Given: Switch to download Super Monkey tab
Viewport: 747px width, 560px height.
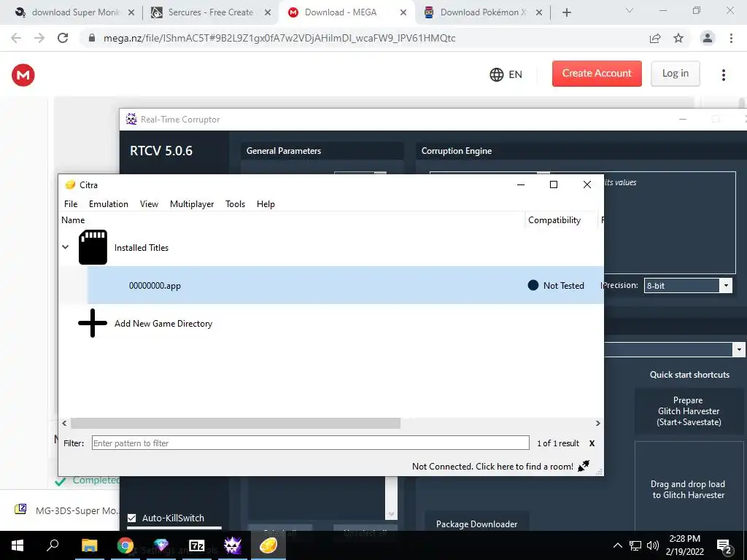Looking at the screenshot, I should 74,12.
